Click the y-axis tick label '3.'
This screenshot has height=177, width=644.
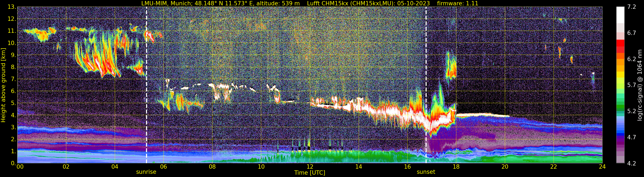[x=13, y=127]
